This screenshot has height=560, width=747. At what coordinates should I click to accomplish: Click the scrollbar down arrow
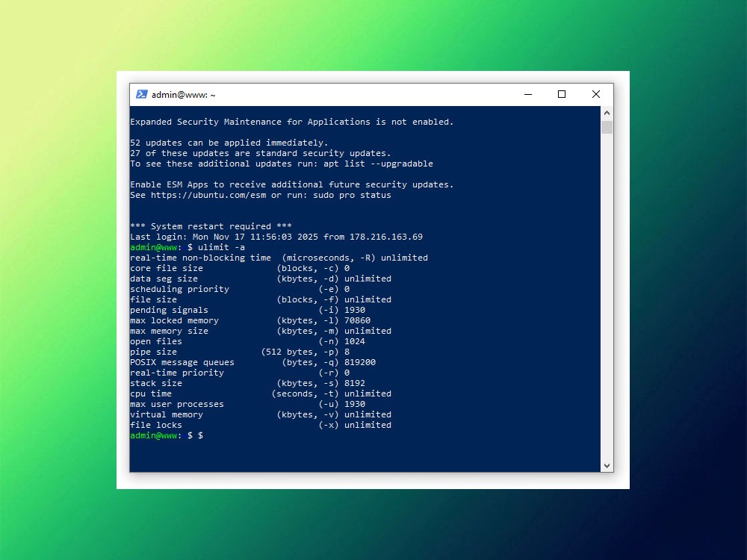(x=607, y=465)
